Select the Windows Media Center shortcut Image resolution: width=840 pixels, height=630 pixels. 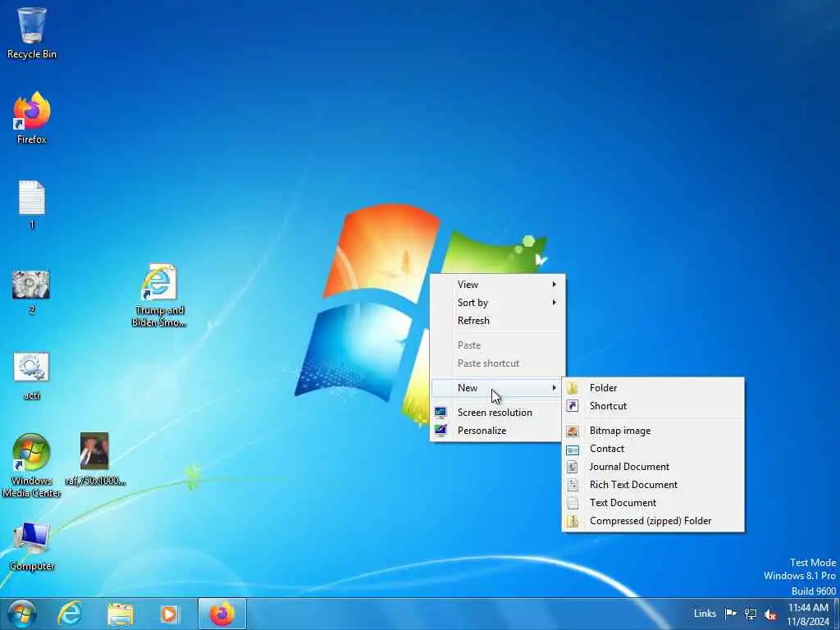point(32,465)
